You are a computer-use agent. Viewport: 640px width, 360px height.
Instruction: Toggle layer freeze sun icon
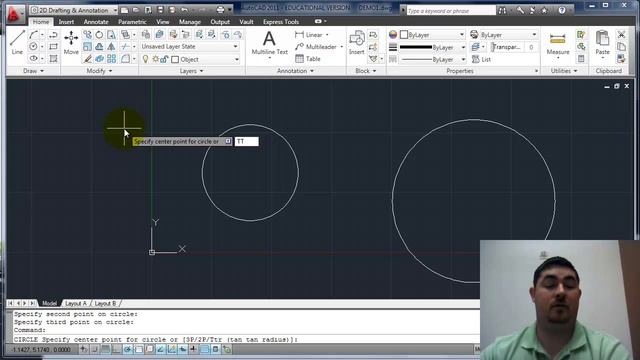point(156,59)
